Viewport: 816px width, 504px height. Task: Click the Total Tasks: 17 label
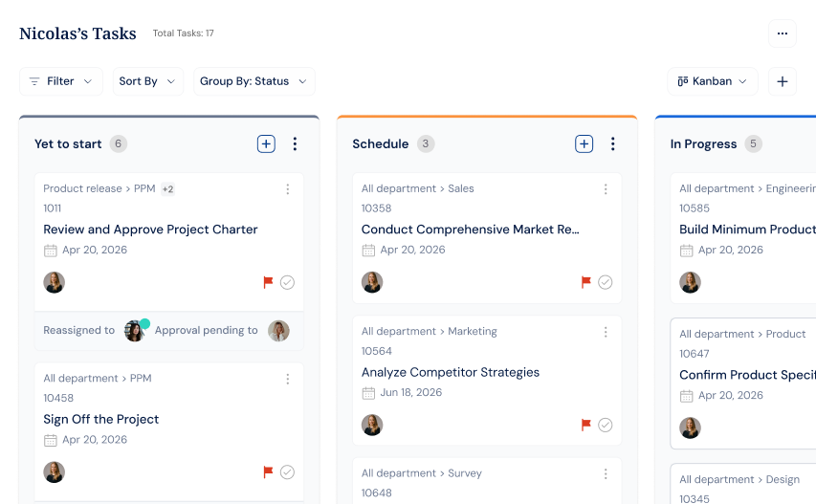(183, 33)
